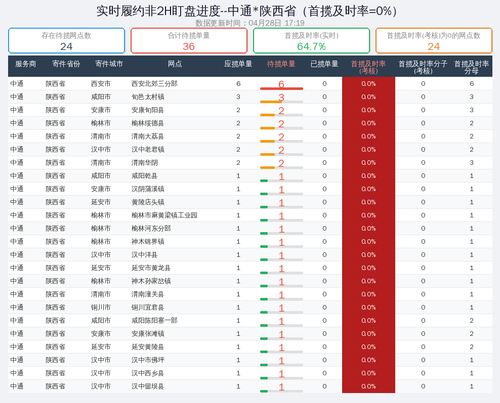Click the 铜川市 city cell
The width and height of the screenshot is (500, 403).
(x=101, y=308)
